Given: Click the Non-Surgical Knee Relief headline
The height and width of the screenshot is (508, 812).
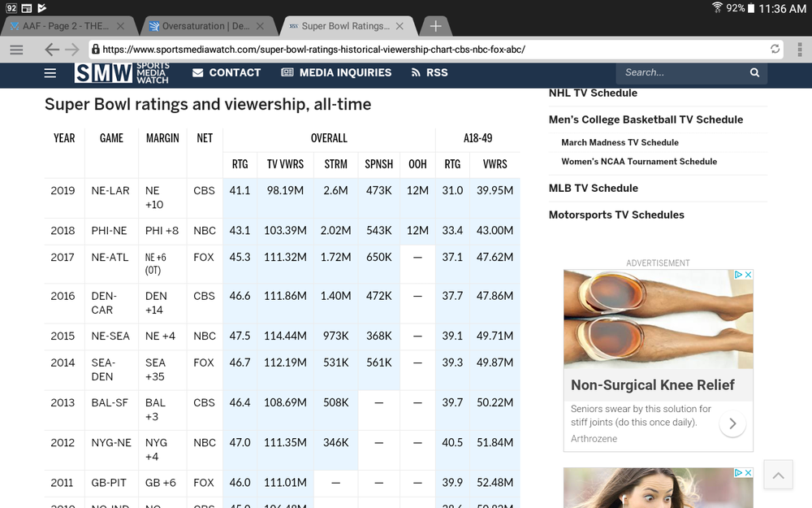Looking at the screenshot, I should pos(653,385).
